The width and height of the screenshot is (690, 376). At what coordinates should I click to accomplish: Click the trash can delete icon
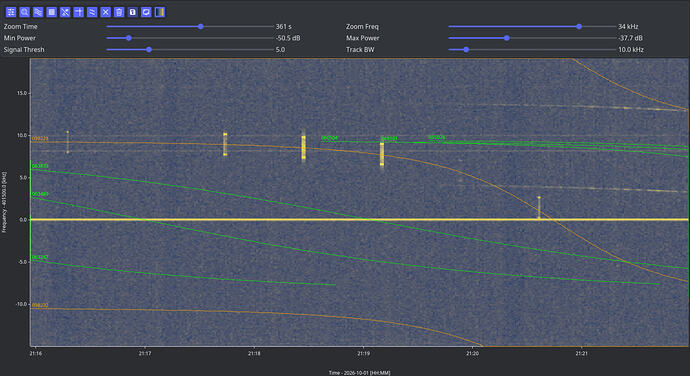pos(119,12)
